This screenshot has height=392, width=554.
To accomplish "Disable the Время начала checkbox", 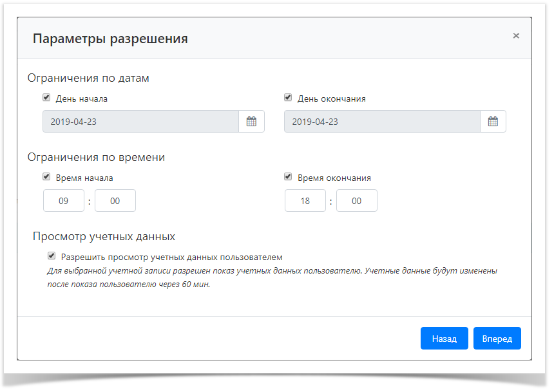I will click(x=46, y=176).
